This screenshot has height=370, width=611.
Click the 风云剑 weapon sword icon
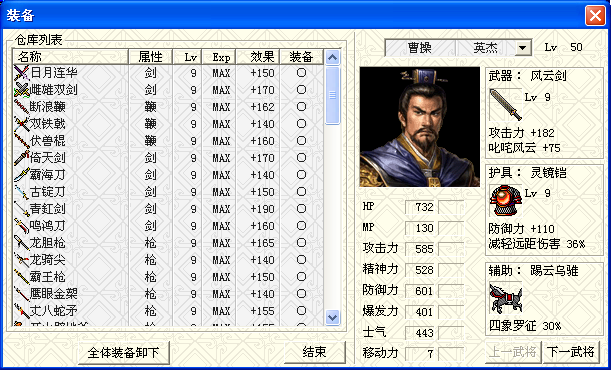click(506, 104)
